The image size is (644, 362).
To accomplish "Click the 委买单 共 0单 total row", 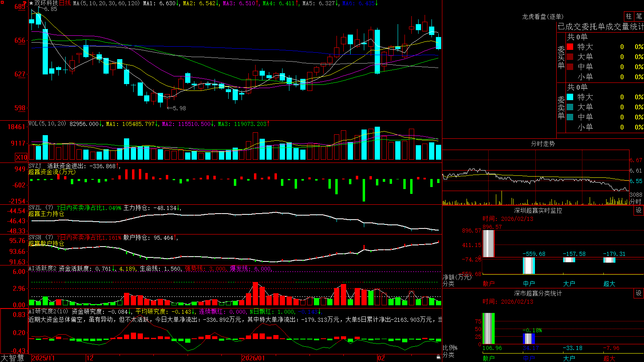I will [x=577, y=37].
